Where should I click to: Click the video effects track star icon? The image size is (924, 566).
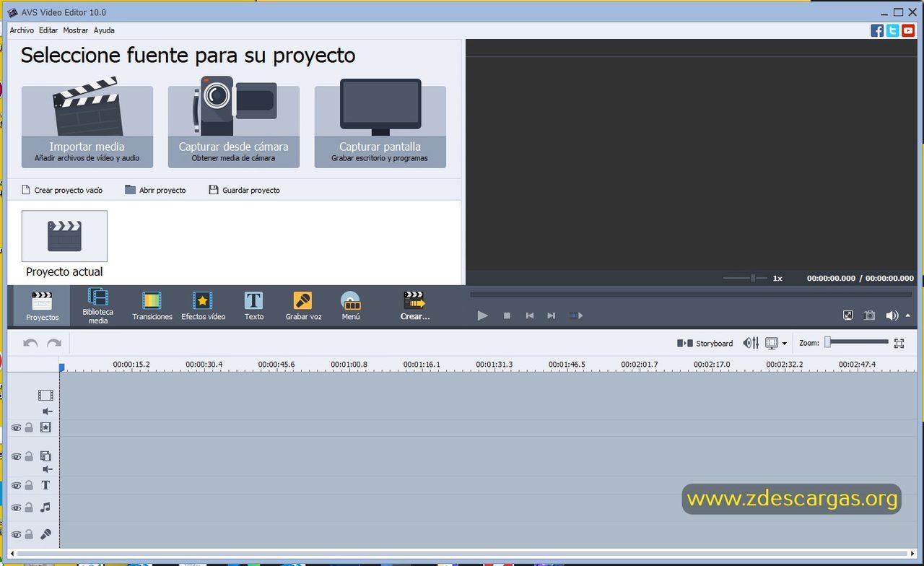click(x=45, y=427)
